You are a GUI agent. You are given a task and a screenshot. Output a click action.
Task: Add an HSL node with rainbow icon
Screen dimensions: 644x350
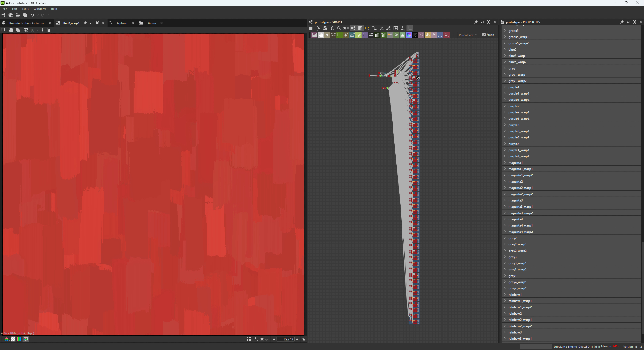[x=409, y=35]
